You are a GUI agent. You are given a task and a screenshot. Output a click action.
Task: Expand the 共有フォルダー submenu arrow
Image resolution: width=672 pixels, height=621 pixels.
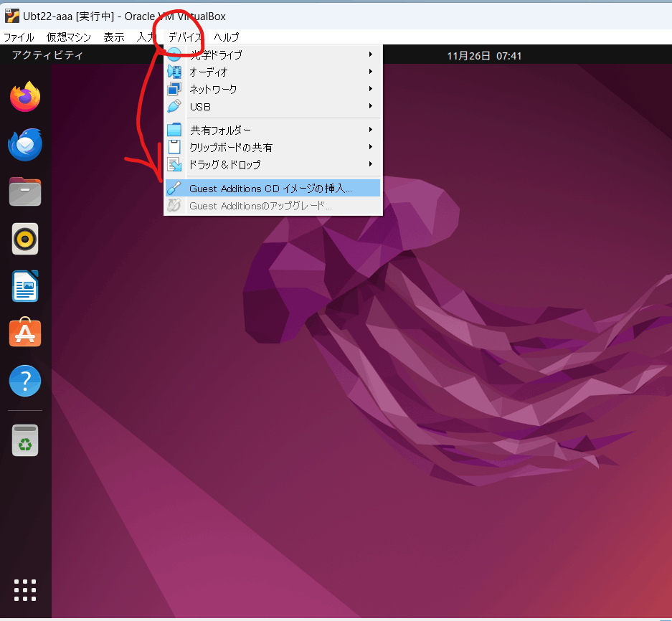pyautogui.click(x=370, y=129)
